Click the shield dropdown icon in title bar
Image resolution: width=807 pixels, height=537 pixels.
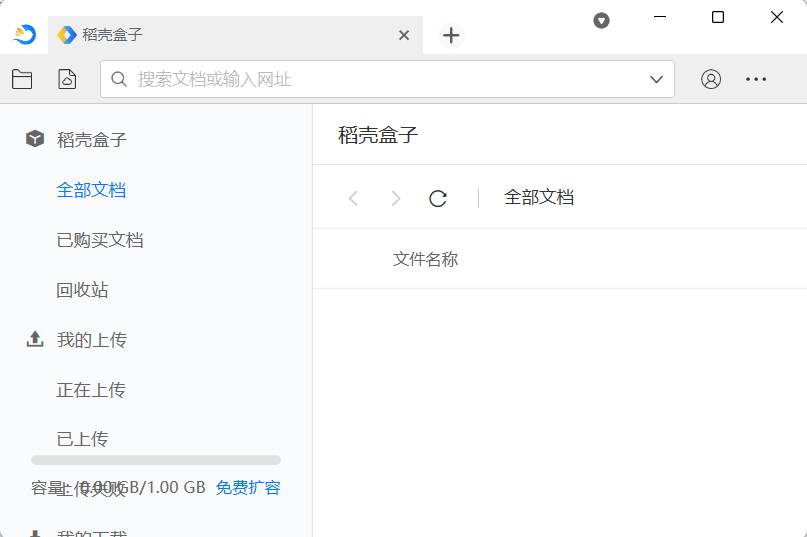[601, 21]
